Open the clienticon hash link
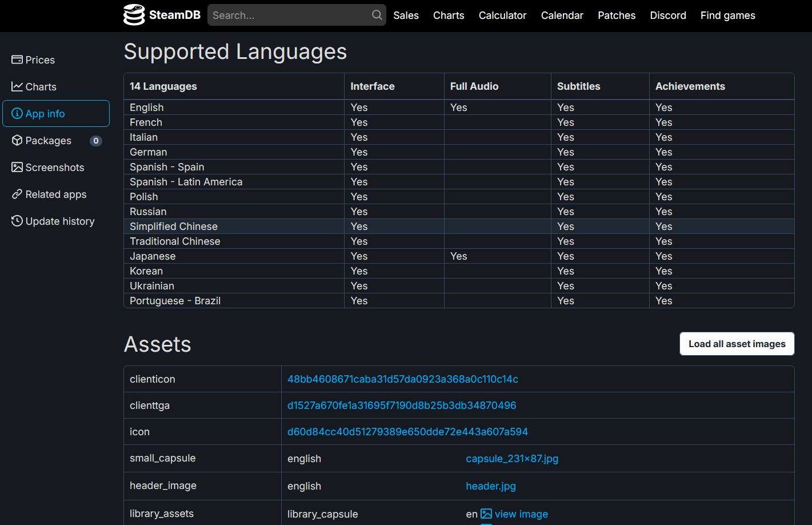The width and height of the screenshot is (812, 525). tap(403, 379)
